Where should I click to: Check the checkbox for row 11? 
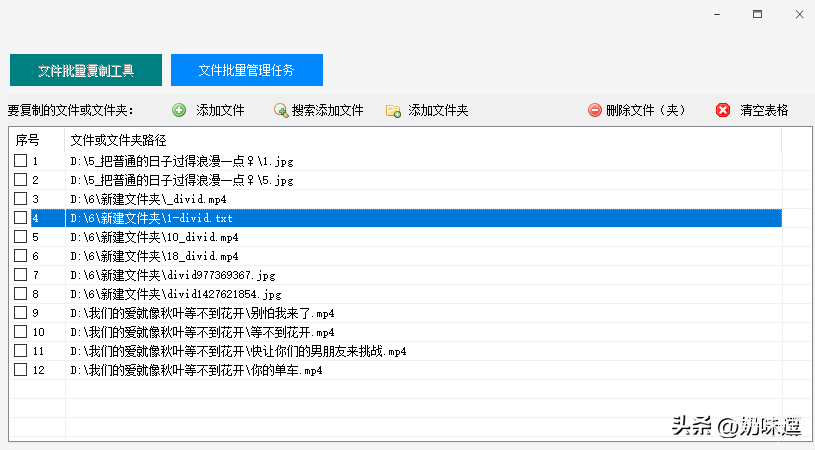[x=20, y=350]
